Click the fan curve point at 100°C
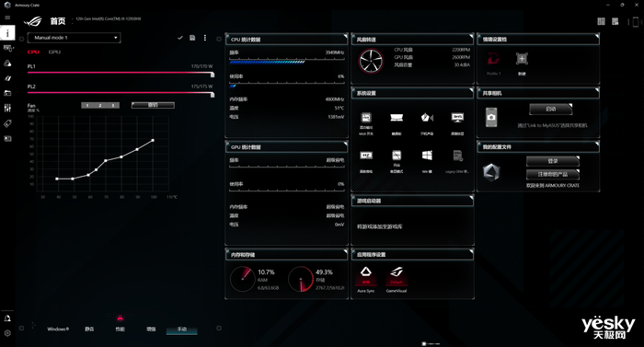This screenshot has width=644, height=347. click(x=154, y=140)
